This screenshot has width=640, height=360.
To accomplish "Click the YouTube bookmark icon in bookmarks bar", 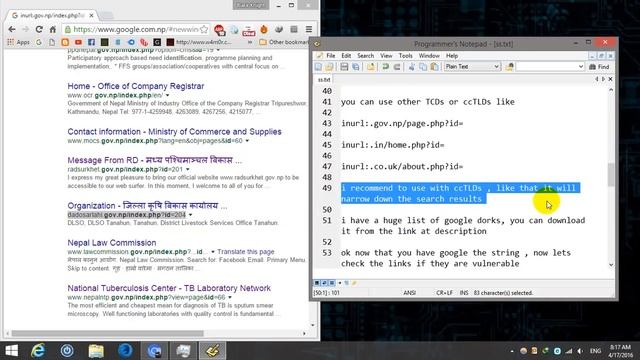I will (x=78, y=42).
